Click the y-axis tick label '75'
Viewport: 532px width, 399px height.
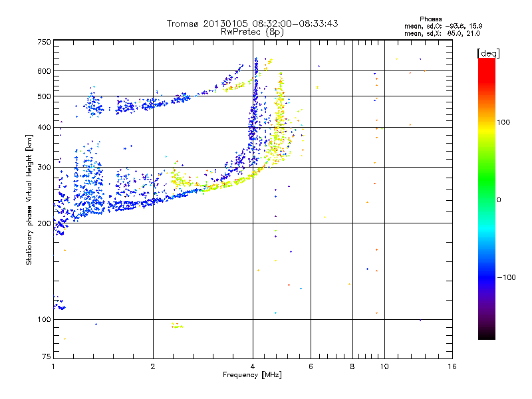point(47,356)
